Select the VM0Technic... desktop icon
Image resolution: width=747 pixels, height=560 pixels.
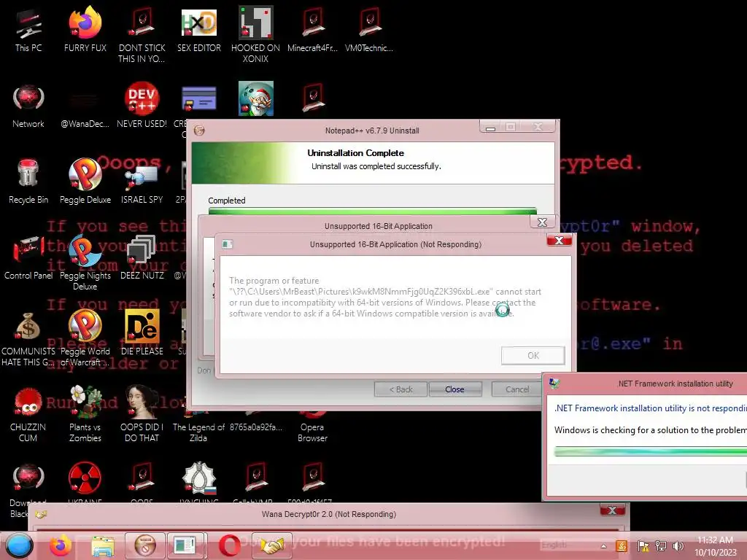pos(369,30)
